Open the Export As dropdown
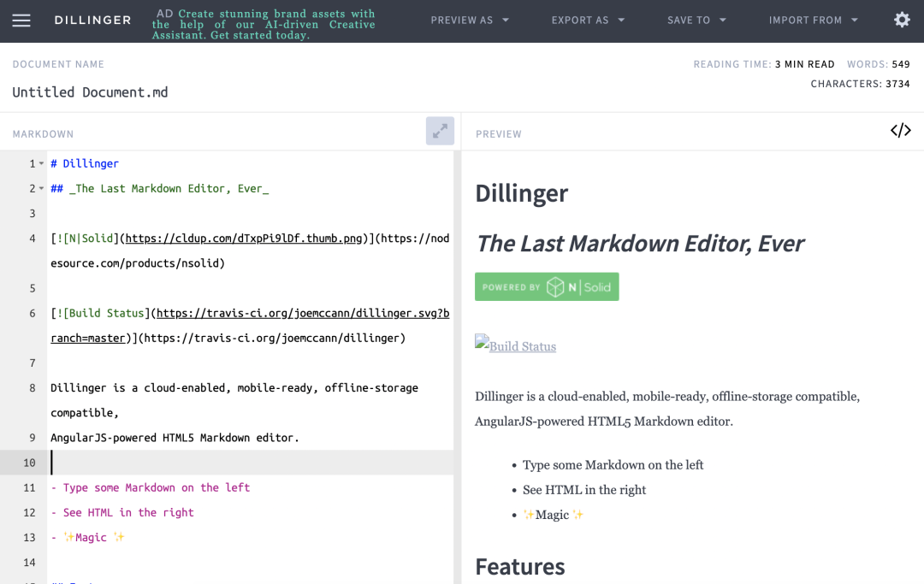This screenshot has width=924, height=584. [x=588, y=20]
